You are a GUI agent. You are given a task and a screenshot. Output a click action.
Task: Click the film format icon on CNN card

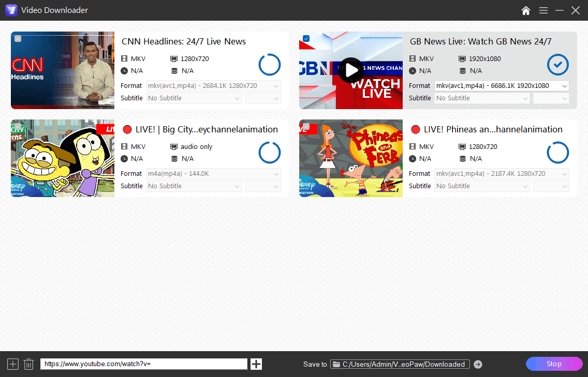[124, 58]
